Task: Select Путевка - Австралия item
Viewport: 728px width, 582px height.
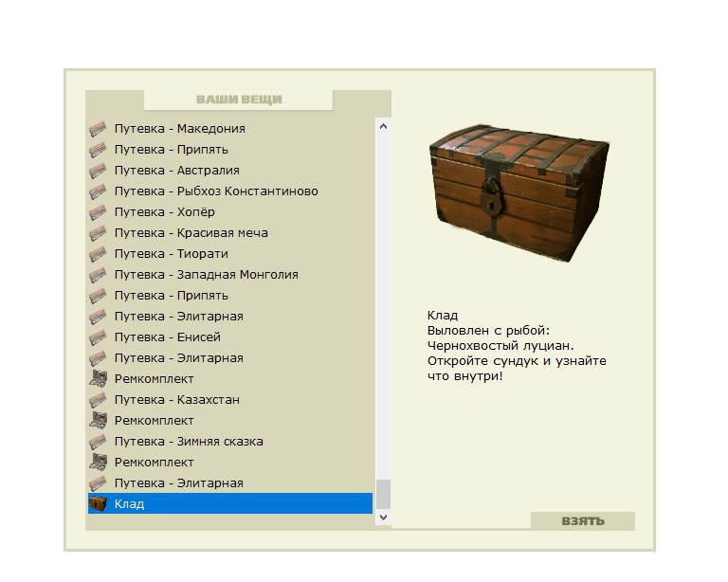Action: coord(230,171)
